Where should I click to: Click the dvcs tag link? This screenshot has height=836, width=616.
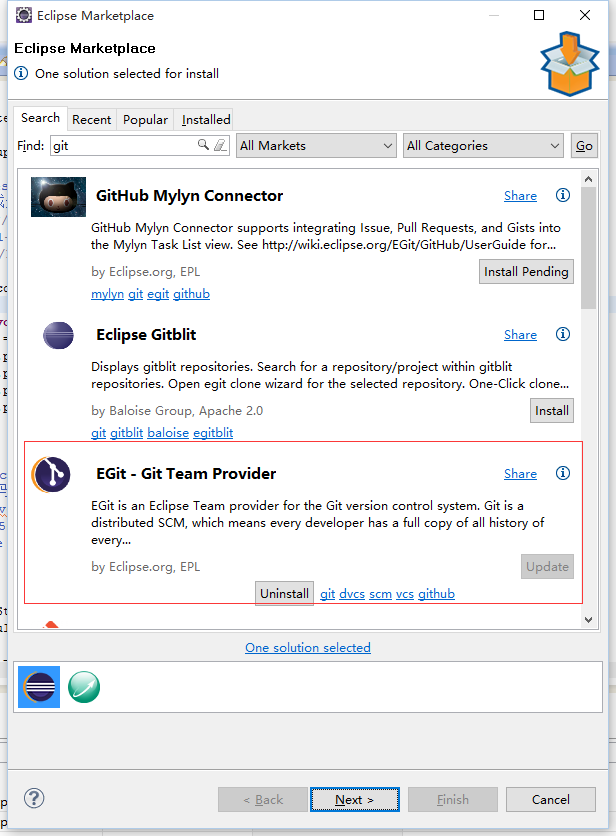click(x=352, y=594)
